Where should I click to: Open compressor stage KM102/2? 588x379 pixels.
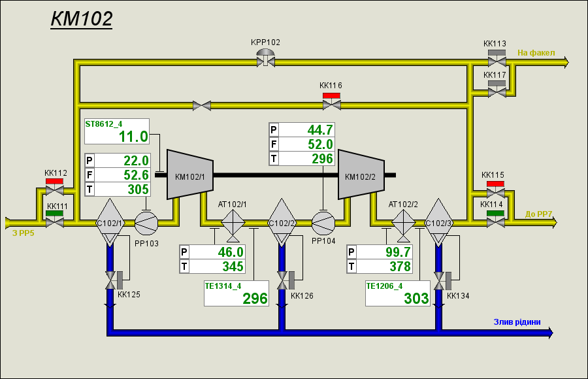pos(361,174)
